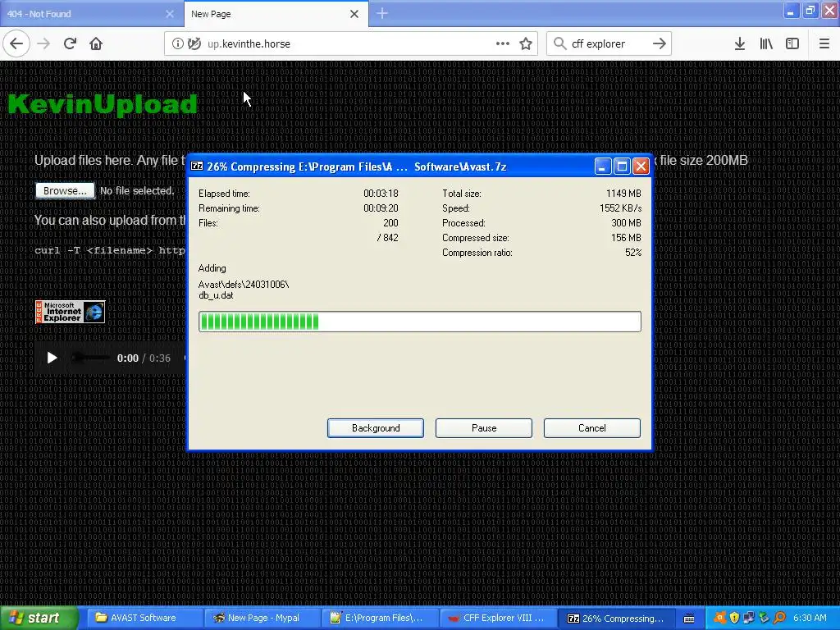840x630 pixels.
Task: Toggle the sidebar view icon
Action: point(792,43)
